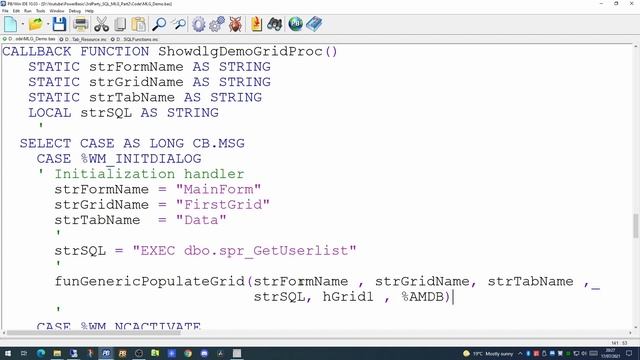640x360 pixels.
Task: Show hidden system tray icons chevron
Action: 520,353
